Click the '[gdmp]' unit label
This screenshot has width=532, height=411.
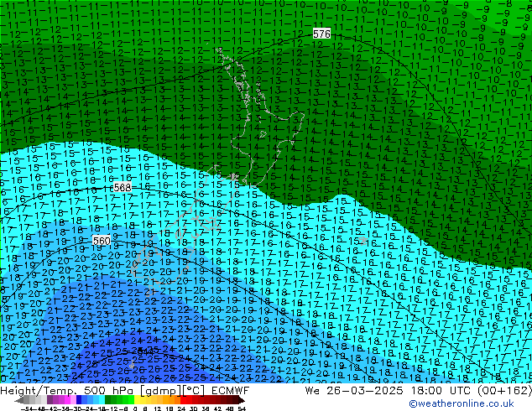(161, 391)
